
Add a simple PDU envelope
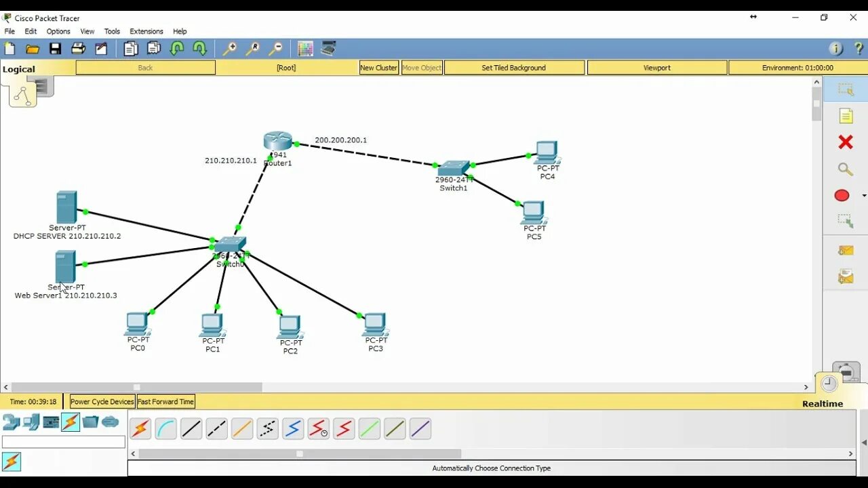tap(845, 250)
